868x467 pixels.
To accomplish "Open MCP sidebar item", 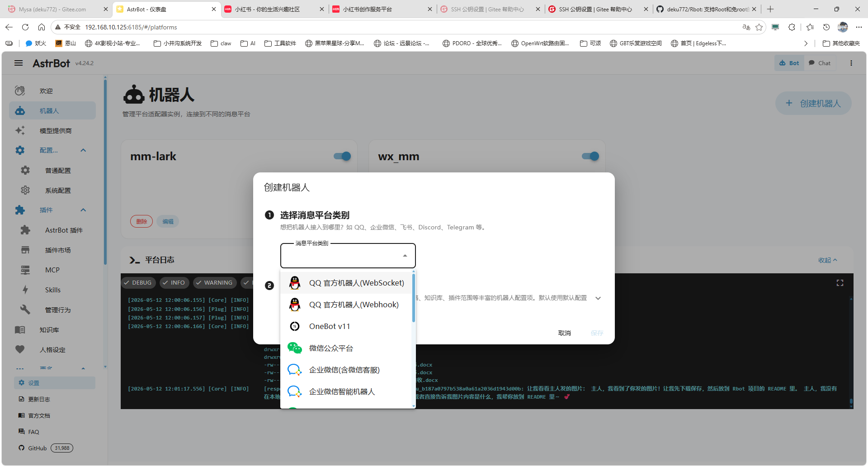I will [x=52, y=270].
